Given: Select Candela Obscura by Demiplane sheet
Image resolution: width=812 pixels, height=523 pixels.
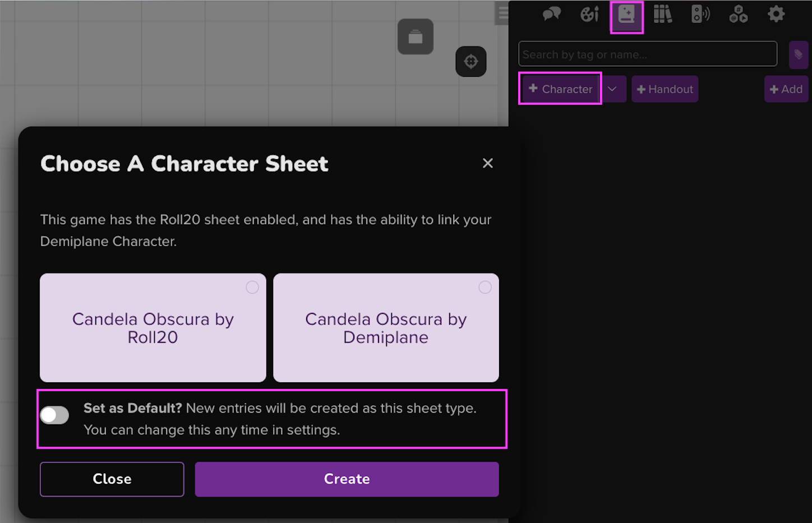Looking at the screenshot, I should [386, 328].
